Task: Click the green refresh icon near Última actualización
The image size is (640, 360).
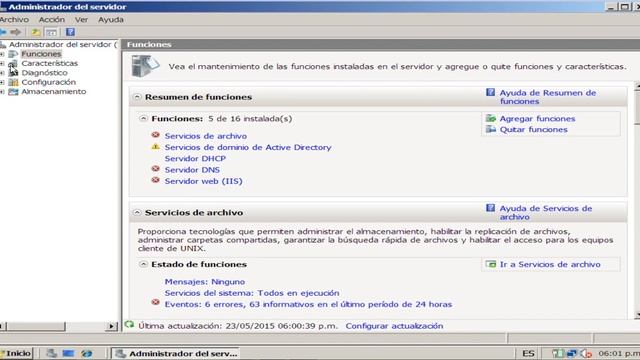Action: (129, 325)
